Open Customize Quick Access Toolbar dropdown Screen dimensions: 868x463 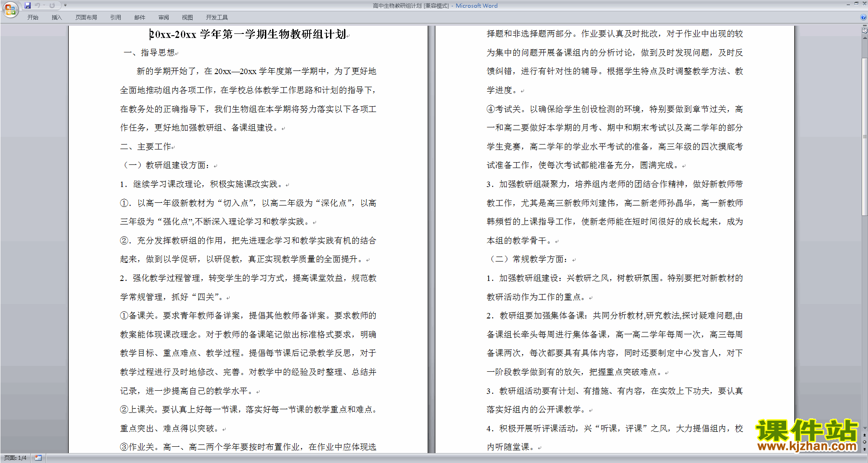[65, 5]
